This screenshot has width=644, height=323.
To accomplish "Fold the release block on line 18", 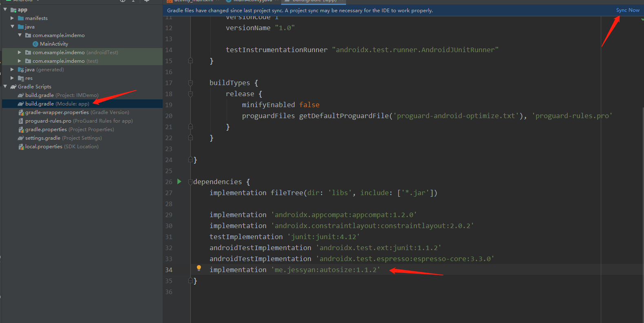I will click(190, 94).
